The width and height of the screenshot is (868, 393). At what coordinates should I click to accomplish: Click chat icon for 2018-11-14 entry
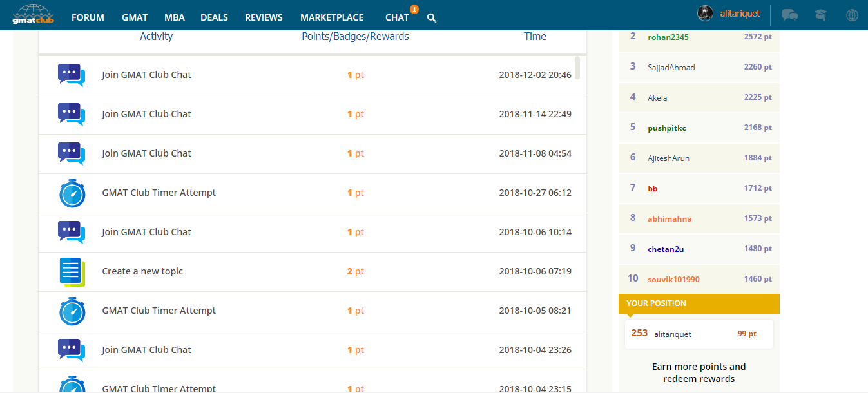coord(72,114)
